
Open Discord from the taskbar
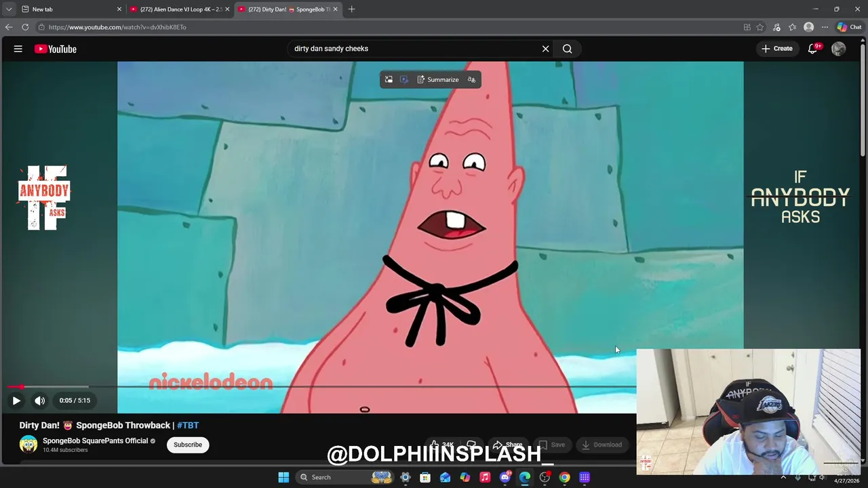[505, 477]
